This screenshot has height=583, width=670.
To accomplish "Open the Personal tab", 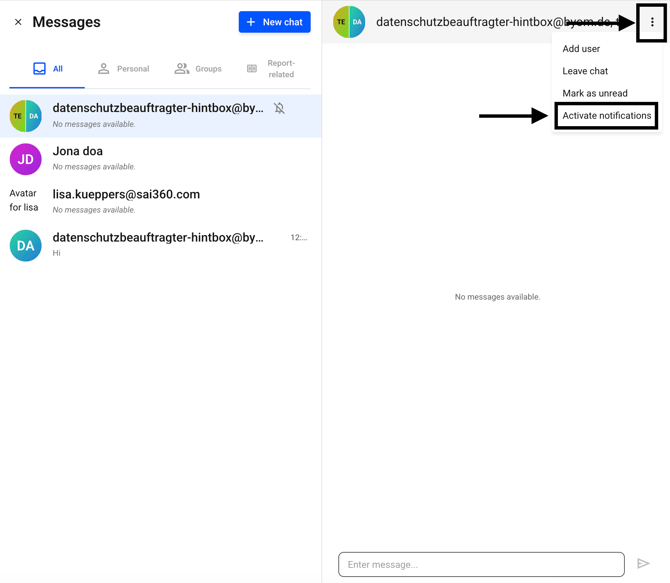I will coord(123,69).
